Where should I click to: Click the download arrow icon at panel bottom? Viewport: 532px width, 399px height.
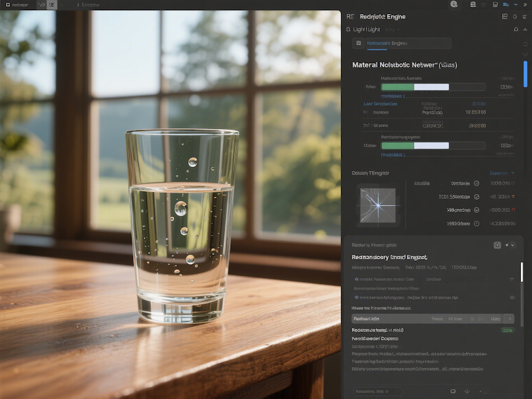click(x=467, y=391)
